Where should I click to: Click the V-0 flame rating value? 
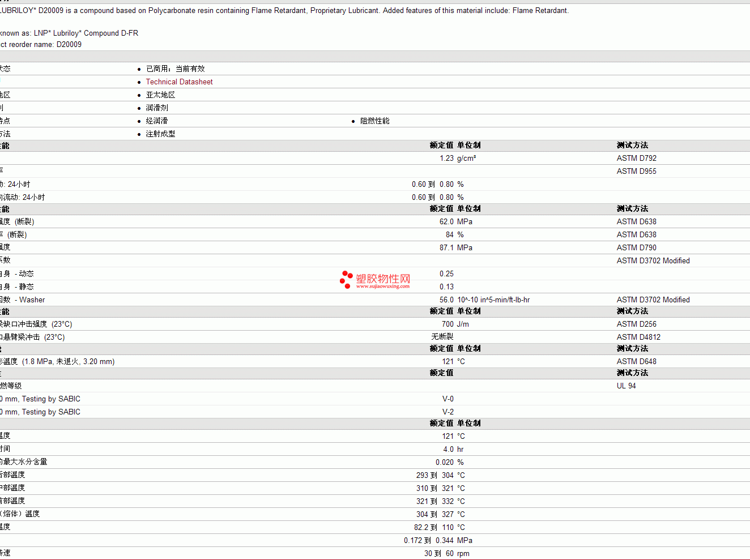point(448,399)
